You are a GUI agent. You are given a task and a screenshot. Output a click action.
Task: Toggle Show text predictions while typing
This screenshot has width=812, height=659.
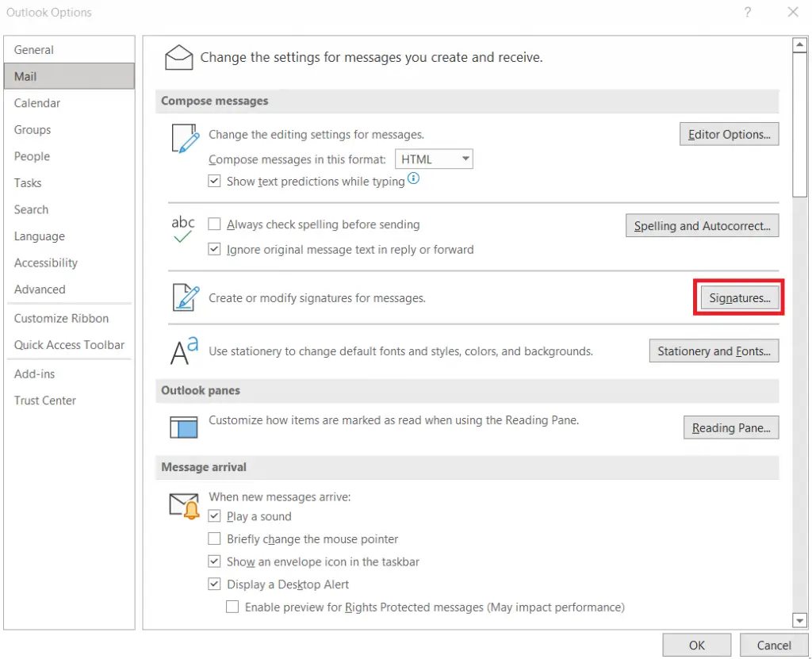coord(214,182)
